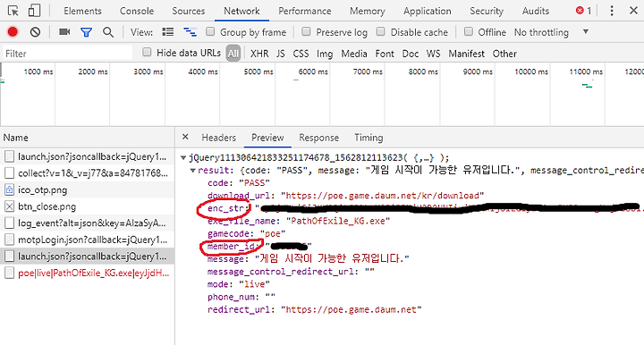This screenshot has width=644, height=345.
Task: Show the request Timing tab
Action: (x=369, y=138)
